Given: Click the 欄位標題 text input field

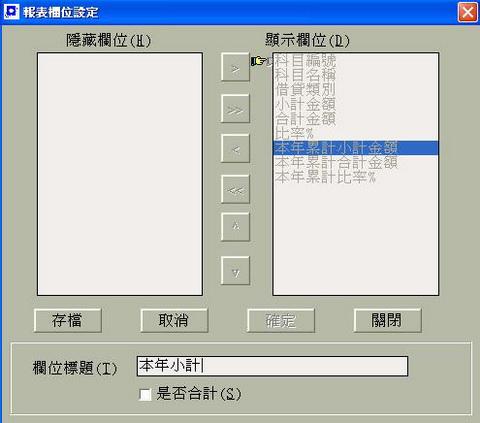Looking at the screenshot, I should click(272, 366).
